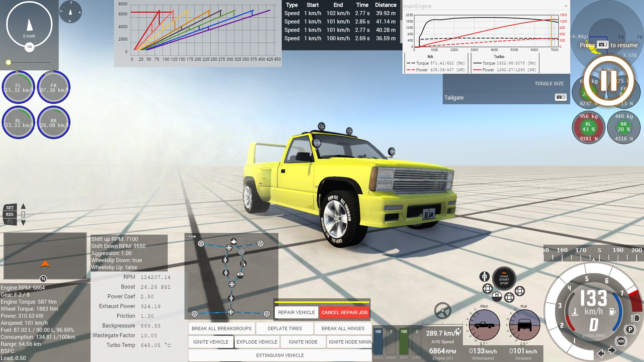Click the gearbox icon in Torque map
This screenshot has height=362, width=644.
pyautogui.click(x=243, y=264)
